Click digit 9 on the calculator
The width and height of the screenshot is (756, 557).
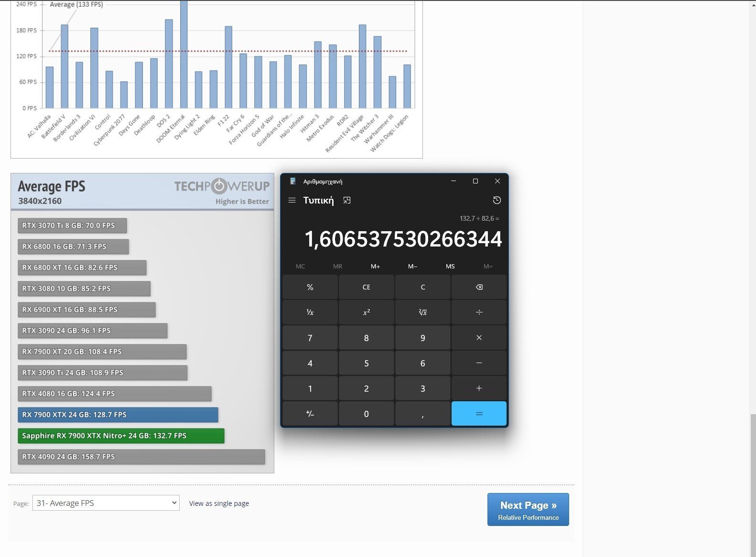click(423, 338)
